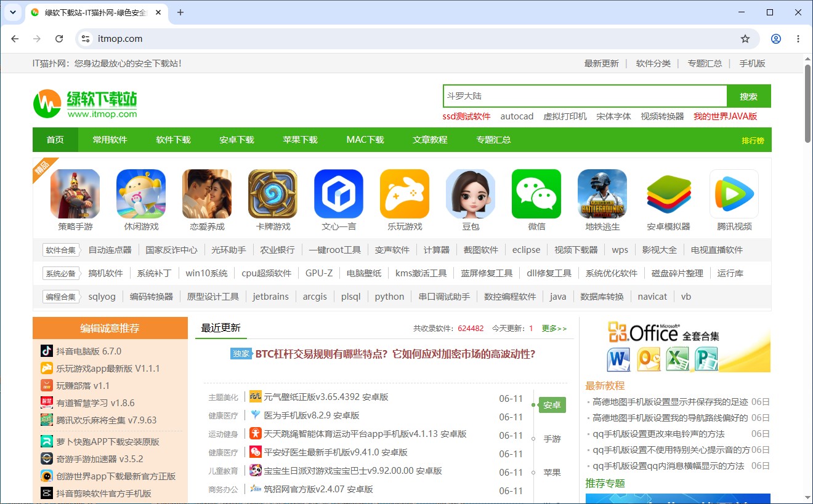813x504 pixels.
Task: Click the 奇游手游加速器 icon in recommendations
Action: coord(47,458)
